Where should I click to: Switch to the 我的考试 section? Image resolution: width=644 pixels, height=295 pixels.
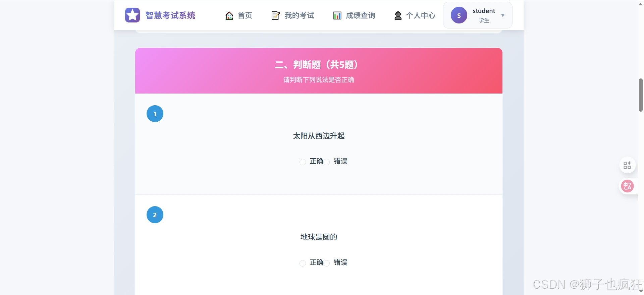(x=299, y=15)
